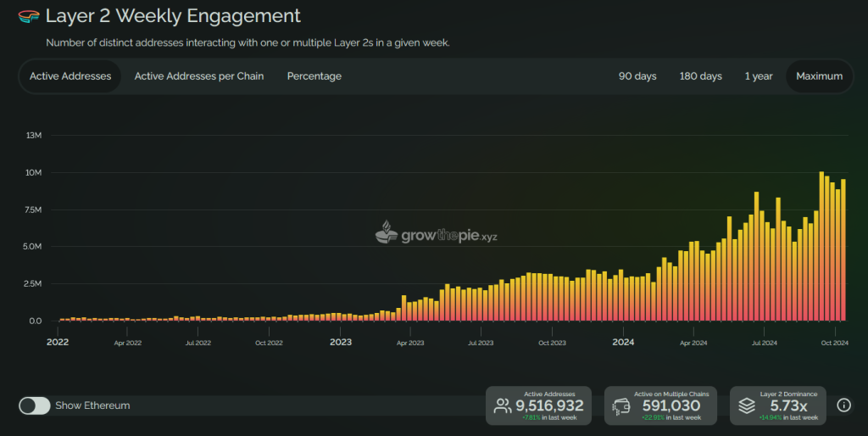The height and width of the screenshot is (436, 868).
Task: Select the 1 year timeframe
Action: coord(759,76)
